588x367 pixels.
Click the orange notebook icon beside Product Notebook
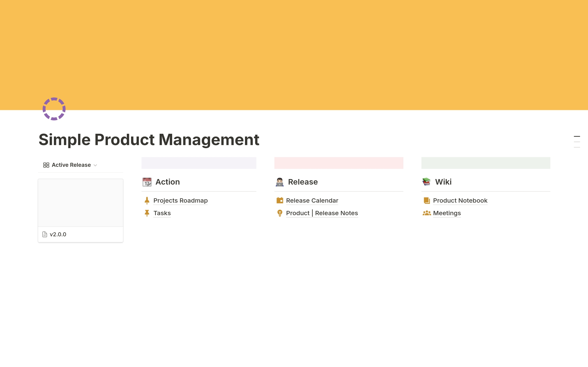426,200
